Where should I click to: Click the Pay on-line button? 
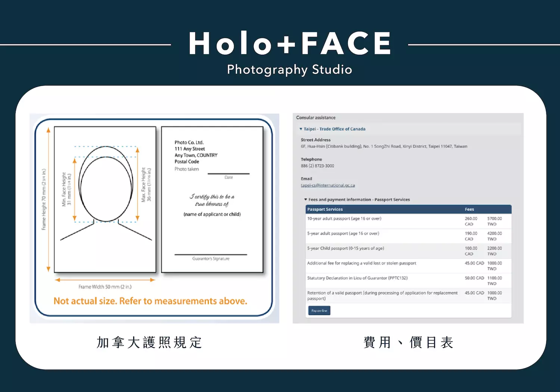pyautogui.click(x=319, y=311)
